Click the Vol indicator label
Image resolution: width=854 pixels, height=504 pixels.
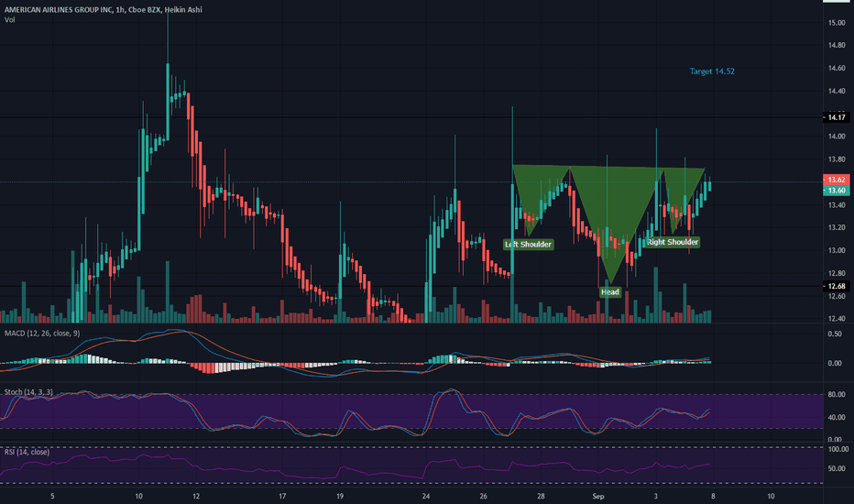[10, 20]
